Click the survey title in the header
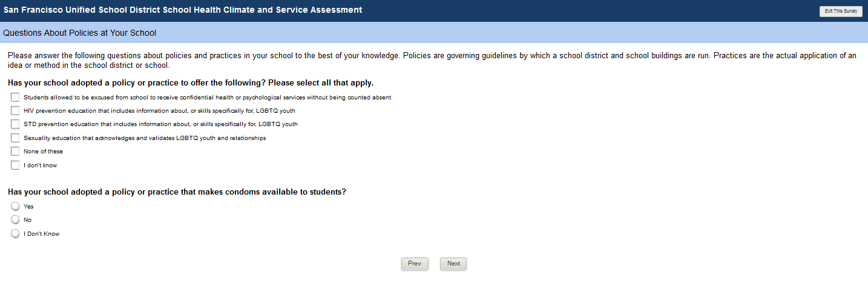 pyautogui.click(x=183, y=10)
